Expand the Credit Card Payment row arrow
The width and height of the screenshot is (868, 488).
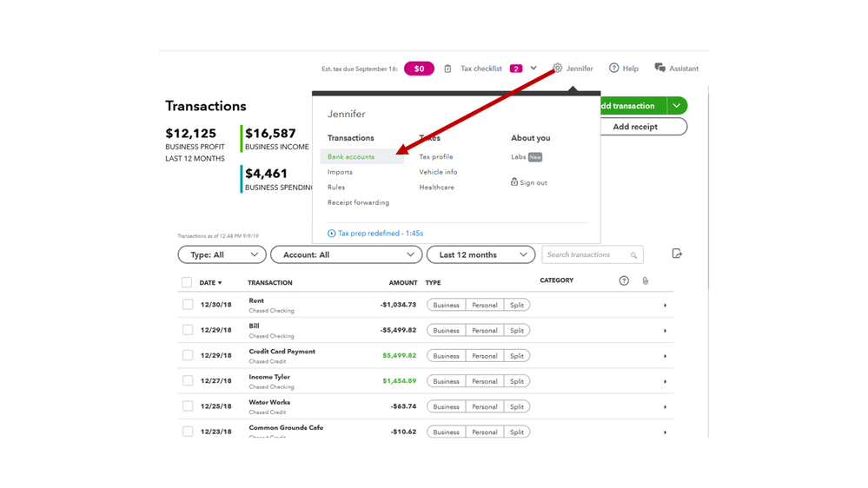click(x=665, y=356)
